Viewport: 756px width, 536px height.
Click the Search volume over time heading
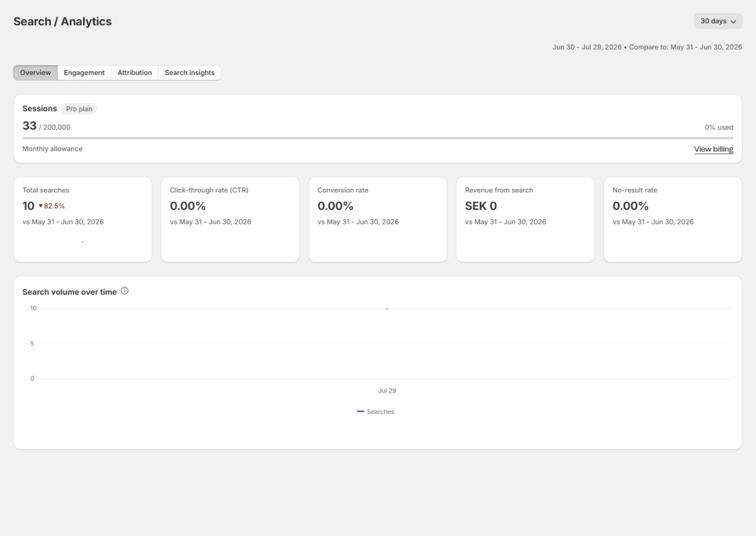(x=70, y=292)
